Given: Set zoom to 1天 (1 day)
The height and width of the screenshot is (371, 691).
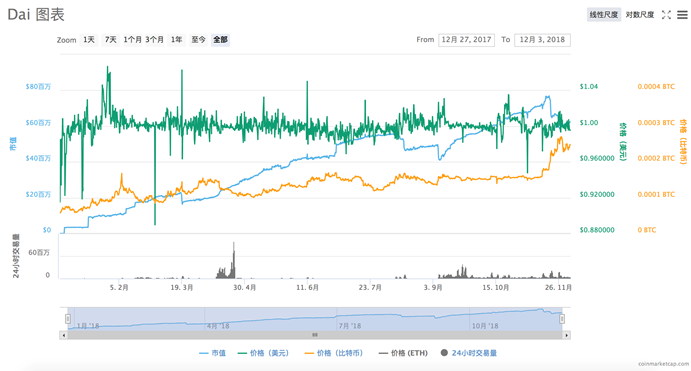Looking at the screenshot, I should pyautogui.click(x=89, y=40).
